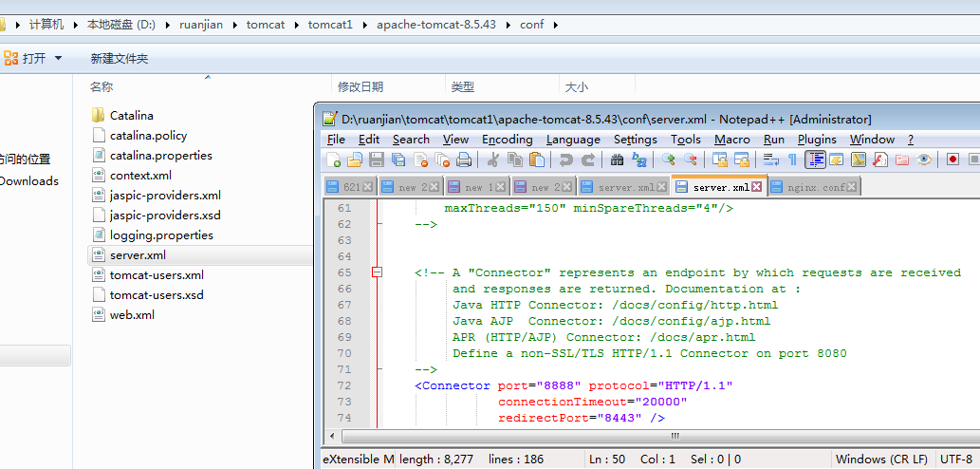Open Find with the binoculars icon
Screen dimensions: 980x469
tap(617, 159)
